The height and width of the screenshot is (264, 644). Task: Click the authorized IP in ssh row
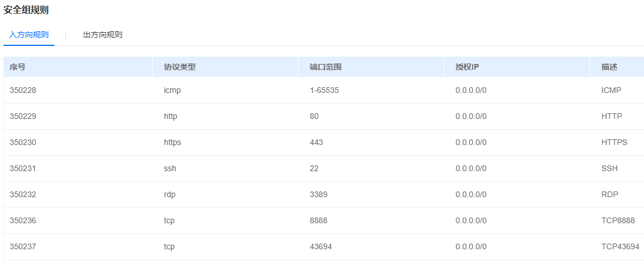(x=471, y=168)
